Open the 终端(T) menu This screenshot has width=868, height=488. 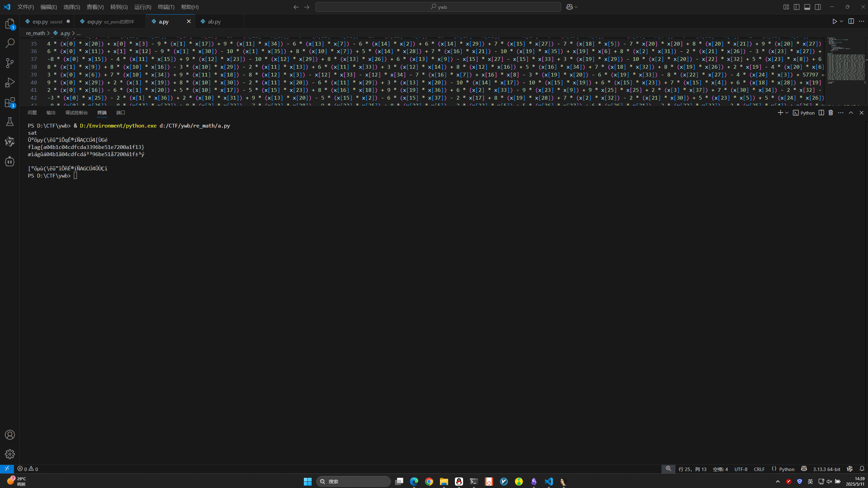[x=166, y=7]
